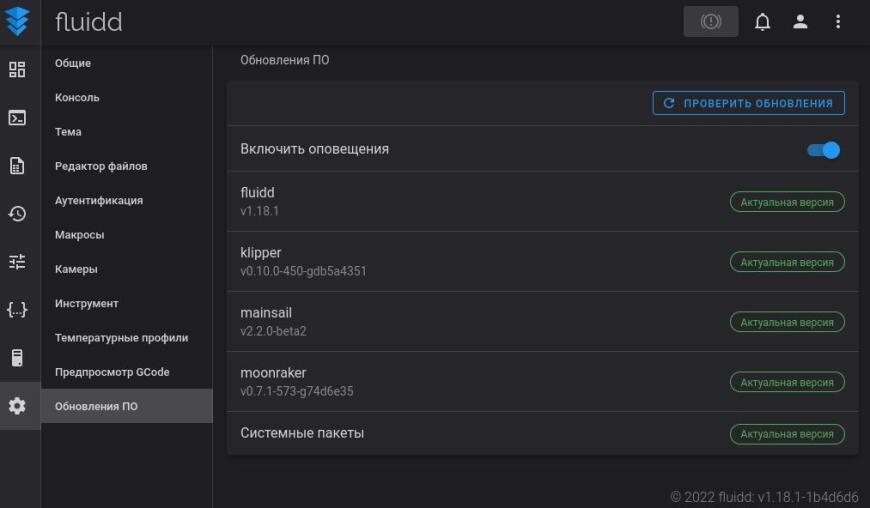Click the Settings gear icon in sidebar
This screenshot has height=508, width=870.
pyautogui.click(x=17, y=406)
